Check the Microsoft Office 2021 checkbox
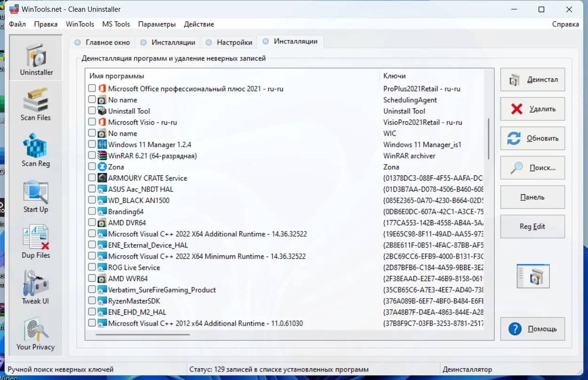 click(x=92, y=88)
